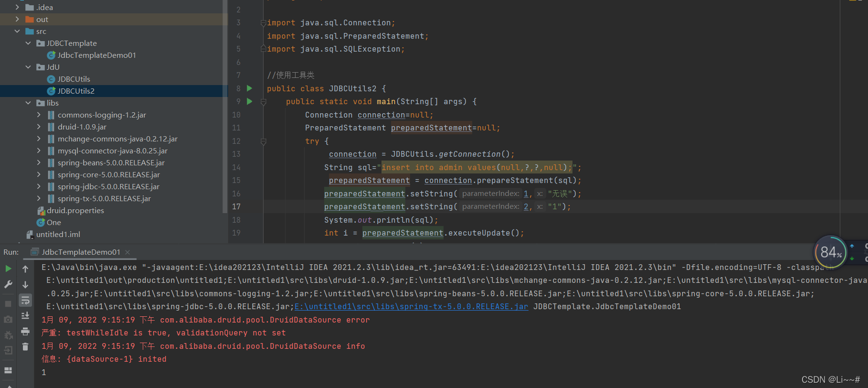Click the attach debugger bug icon
The width and height of the screenshot is (868, 388).
(8, 335)
